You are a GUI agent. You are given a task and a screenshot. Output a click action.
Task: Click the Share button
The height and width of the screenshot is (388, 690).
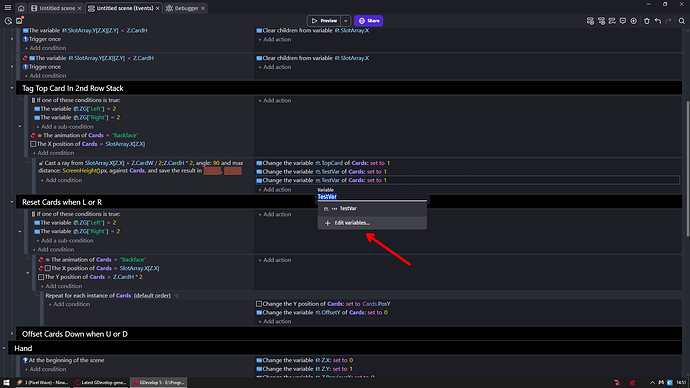pyautogui.click(x=368, y=21)
